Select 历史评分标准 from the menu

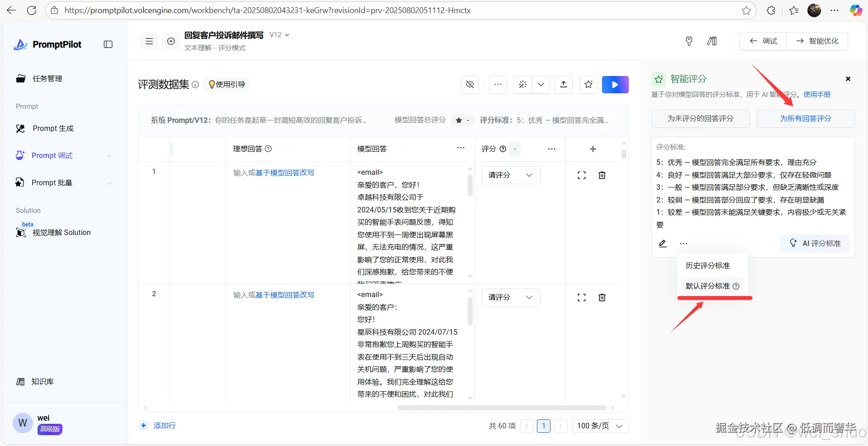tap(707, 265)
